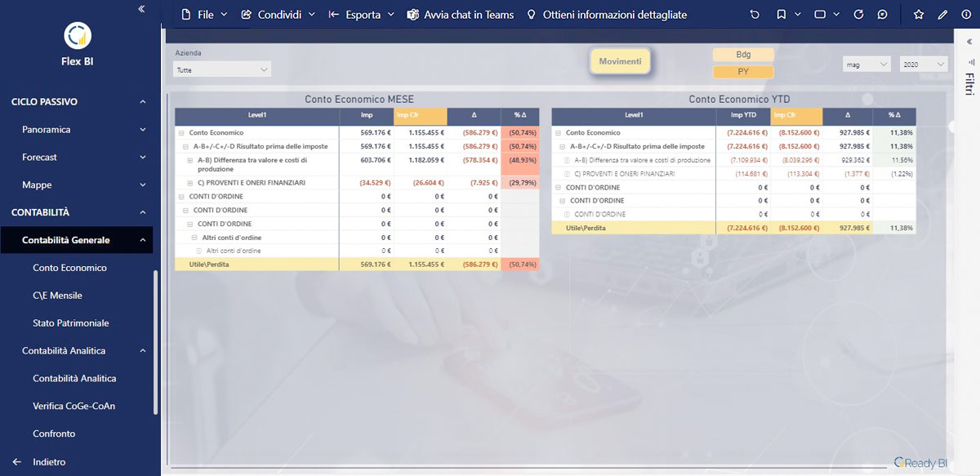Open the Confronto page
This screenshot has height=476, width=980.
pos(54,434)
